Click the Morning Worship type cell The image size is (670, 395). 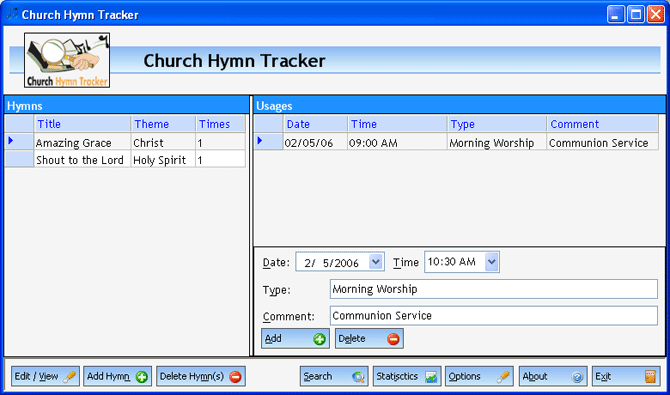(497, 142)
